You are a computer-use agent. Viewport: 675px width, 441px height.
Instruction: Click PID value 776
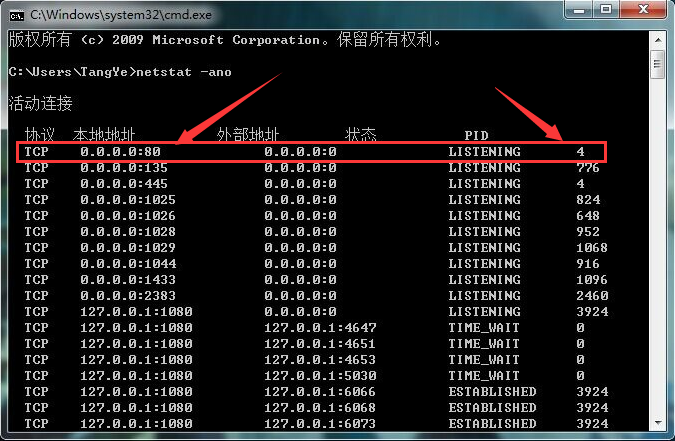(x=588, y=168)
